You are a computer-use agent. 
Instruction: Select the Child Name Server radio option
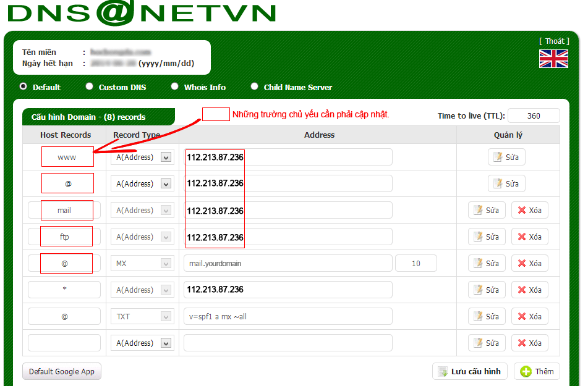[x=255, y=86]
